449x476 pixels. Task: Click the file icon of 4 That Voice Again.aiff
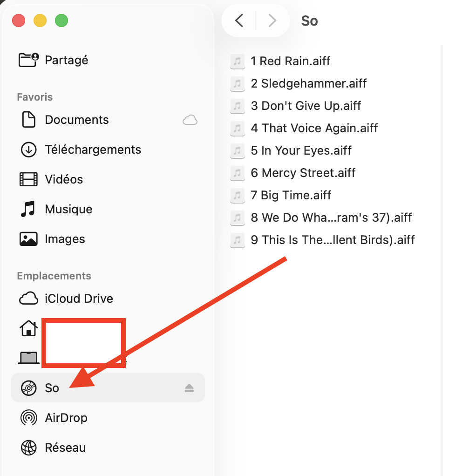point(238,128)
